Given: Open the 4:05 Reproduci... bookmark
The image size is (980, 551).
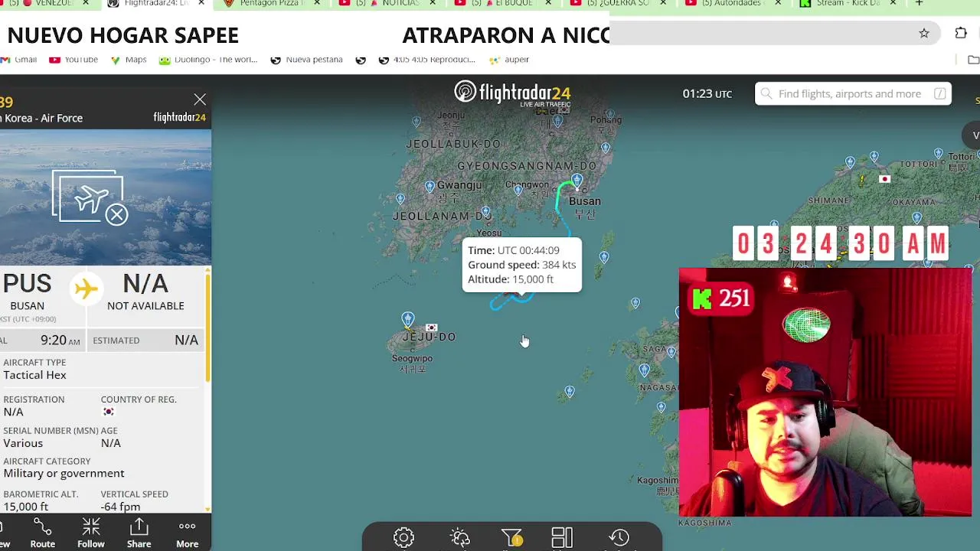Looking at the screenshot, I should 426,60.
